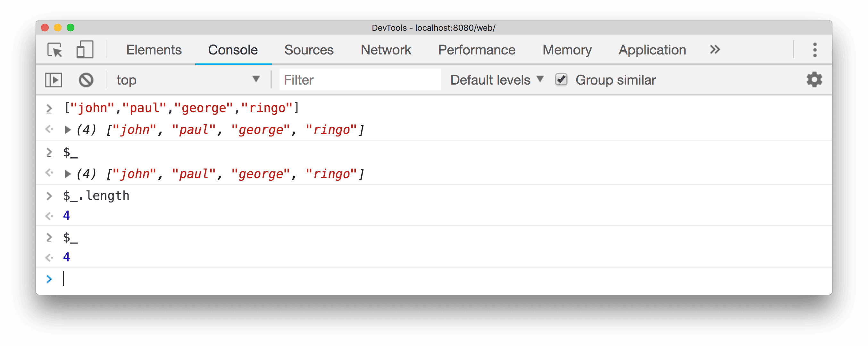
Task: Click the more tools chevron icon
Action: [715, 49]
